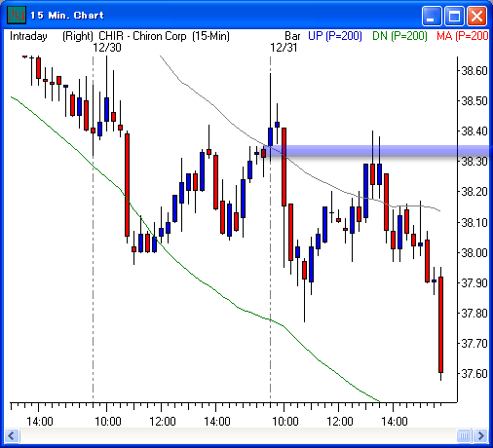Click the last long red candlestick
The width and height of the screenshot is (493, 448).
(x=440, y=324)
